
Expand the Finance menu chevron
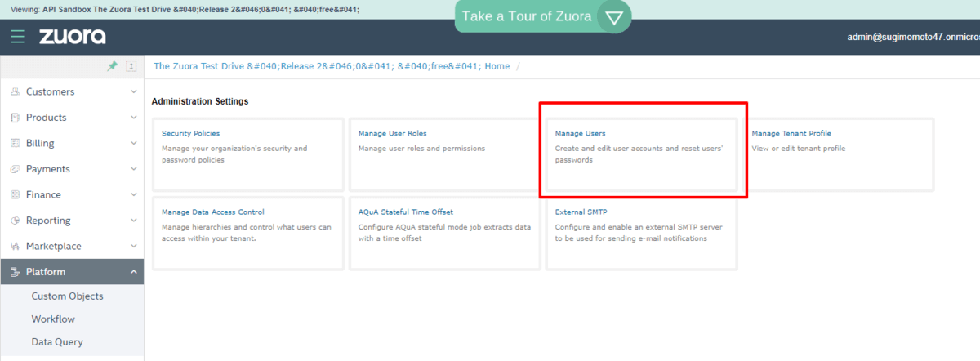(134, 194)
